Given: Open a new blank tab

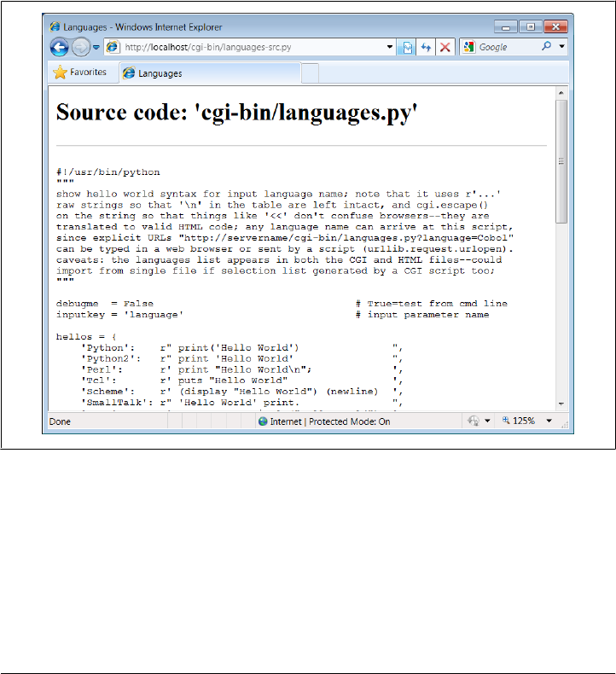Looking at the screenshot, I should click(310, 73).
